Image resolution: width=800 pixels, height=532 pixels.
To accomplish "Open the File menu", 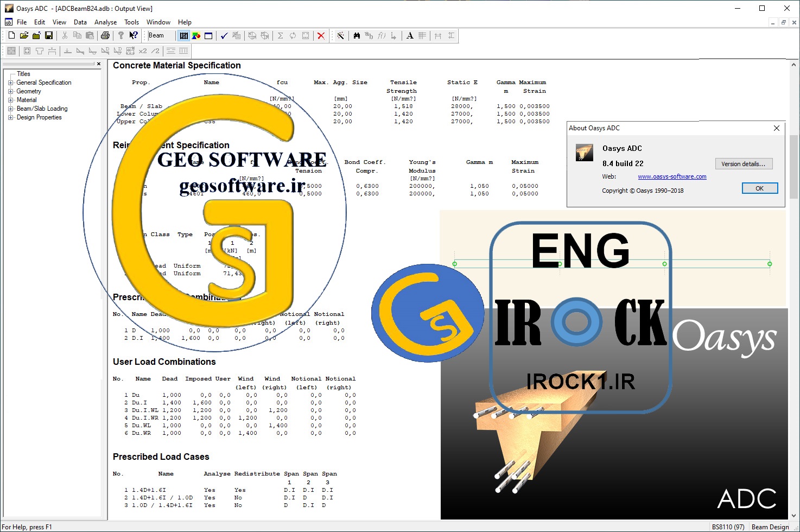I will pos(22,22).
